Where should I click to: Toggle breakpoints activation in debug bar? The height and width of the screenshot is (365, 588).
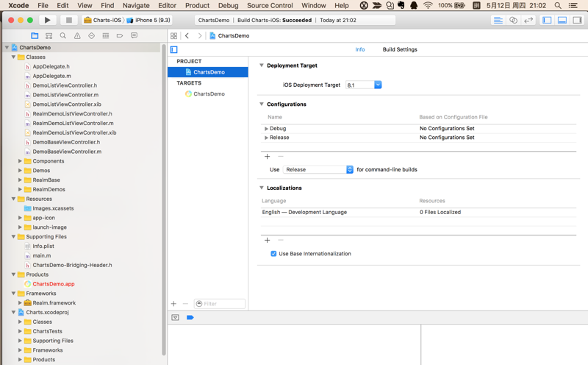[190, 317]
